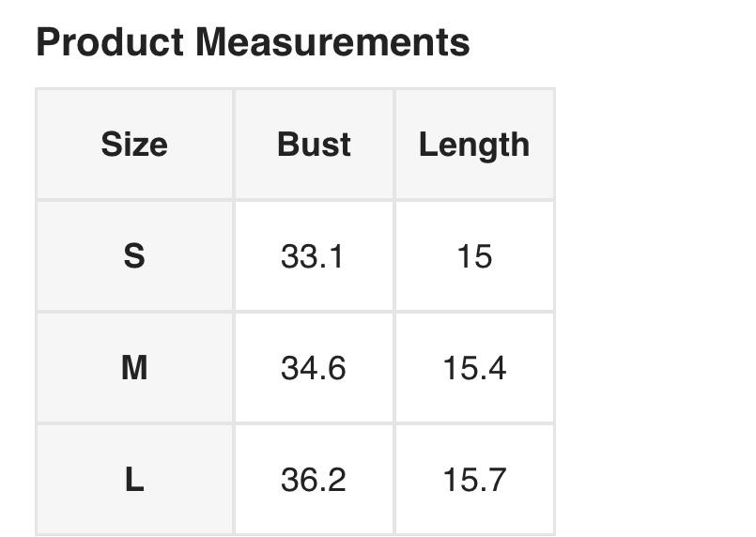Select the 34.6 bust value

[x=314, y=368]
